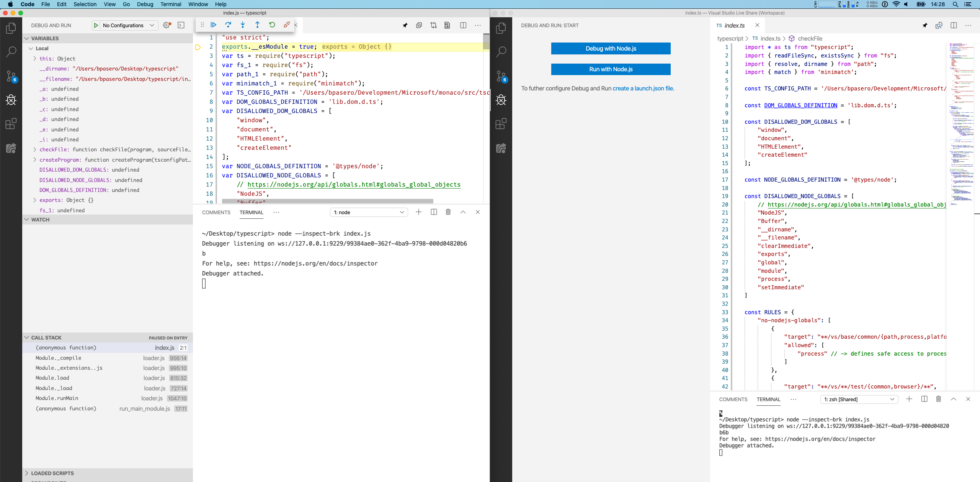Screen dimensions: 980x482
Task: Open the Debug menu in menu bar
Action: point(145,4)
